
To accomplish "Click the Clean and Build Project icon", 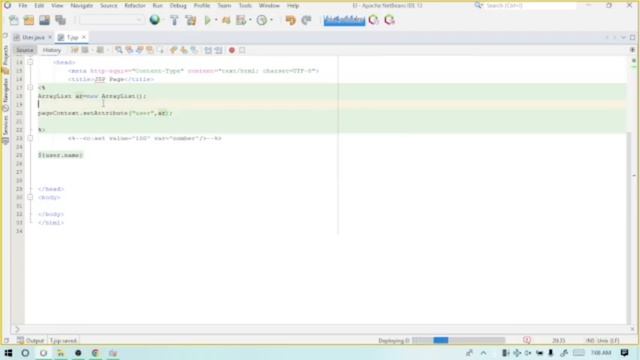I will 191,20.
